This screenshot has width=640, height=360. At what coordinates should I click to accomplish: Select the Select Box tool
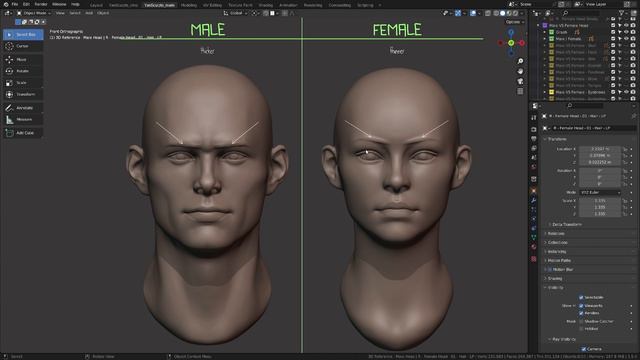point(23,34)
